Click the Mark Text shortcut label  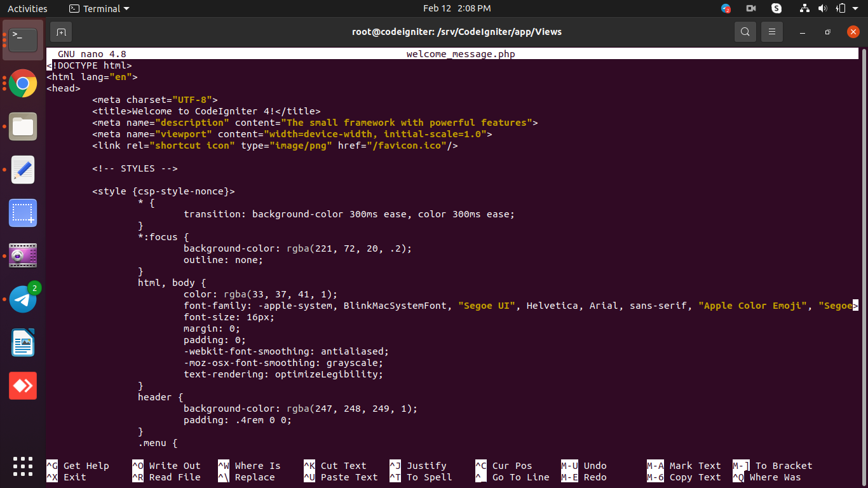pyautogui.click(x=695, y=466)
